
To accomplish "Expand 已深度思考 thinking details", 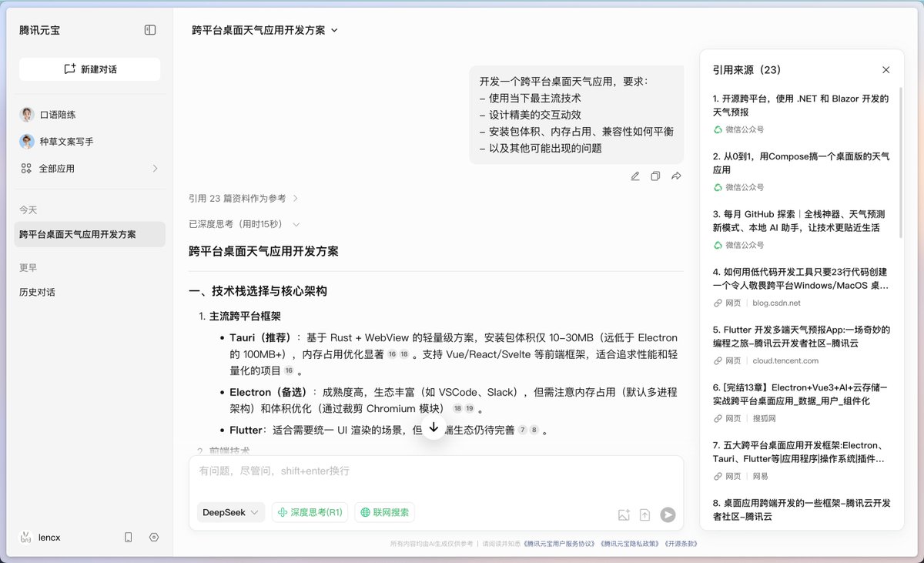I will click(x=244, y=224).
